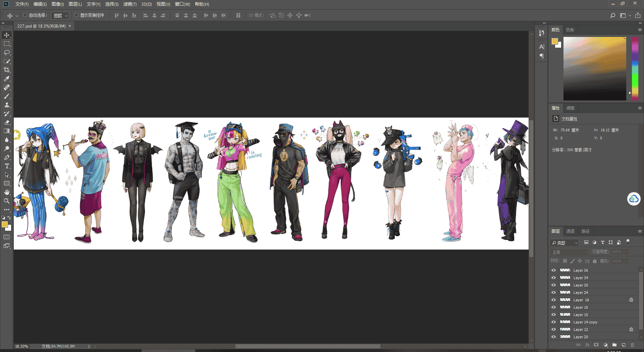Select the Clone Stamp tool

[7, 105]
